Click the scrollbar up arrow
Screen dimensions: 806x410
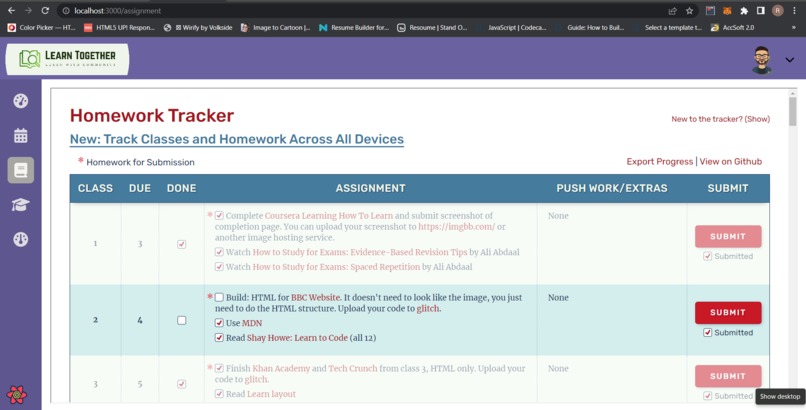pyautogui.click(x=793, y=93)
